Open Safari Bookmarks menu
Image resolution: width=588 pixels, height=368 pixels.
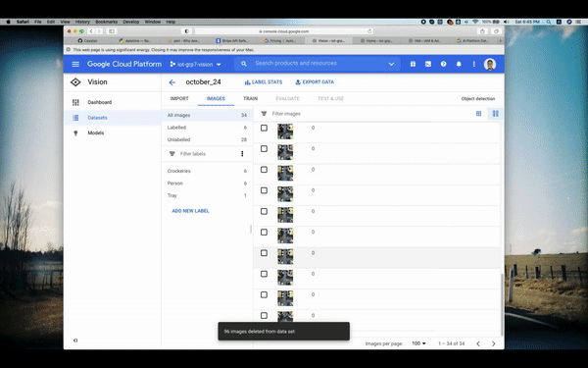coord(107,22)
